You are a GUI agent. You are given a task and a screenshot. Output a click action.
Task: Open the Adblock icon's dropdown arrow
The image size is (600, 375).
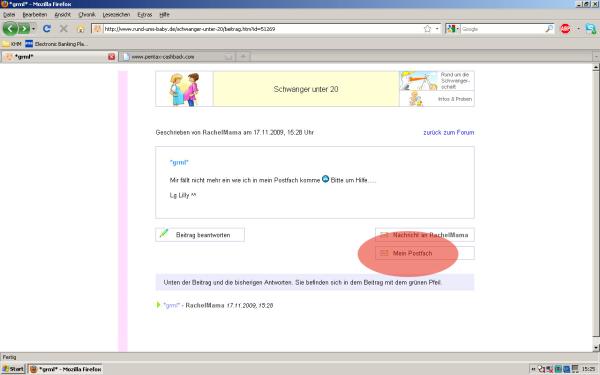pyautogui.click(x=578, y=29)
